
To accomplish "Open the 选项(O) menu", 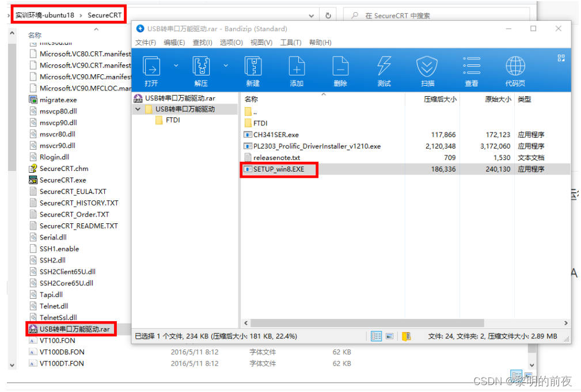I will (x=231, y=42).
